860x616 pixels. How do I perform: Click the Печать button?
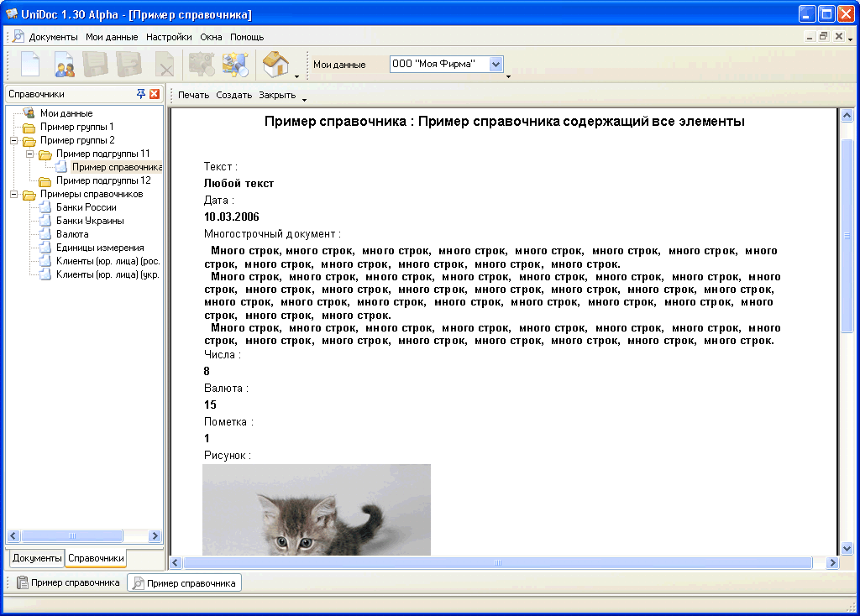(x=193, y=95)
